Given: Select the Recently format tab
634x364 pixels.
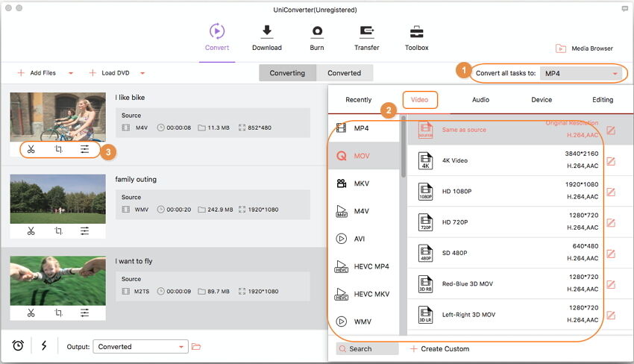Looking at the screenshot, I should tap(358, 99).
